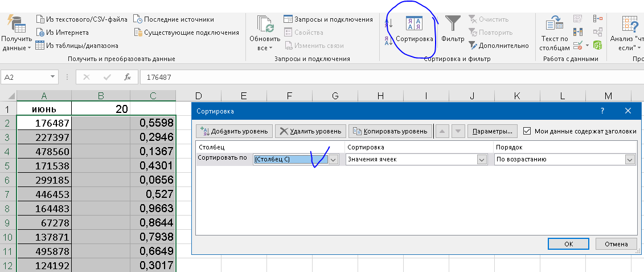Screen dimensions: 644x272
Task: Click the Очистить filter item
Action: [x=489, y=19]
